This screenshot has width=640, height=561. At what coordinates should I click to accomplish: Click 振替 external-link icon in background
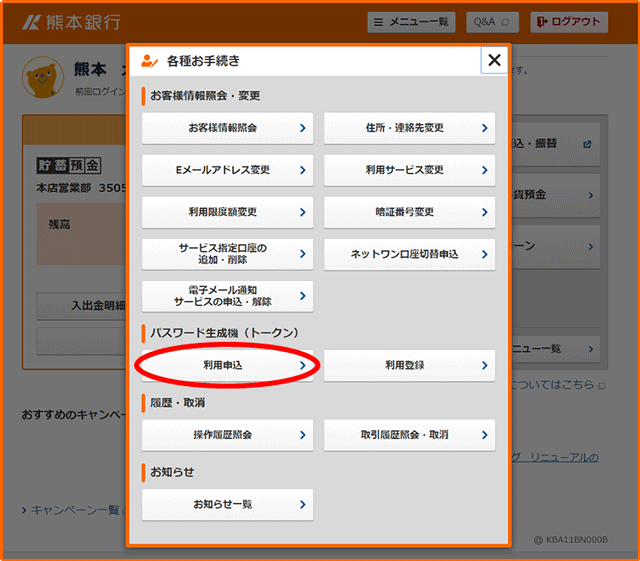587,144
